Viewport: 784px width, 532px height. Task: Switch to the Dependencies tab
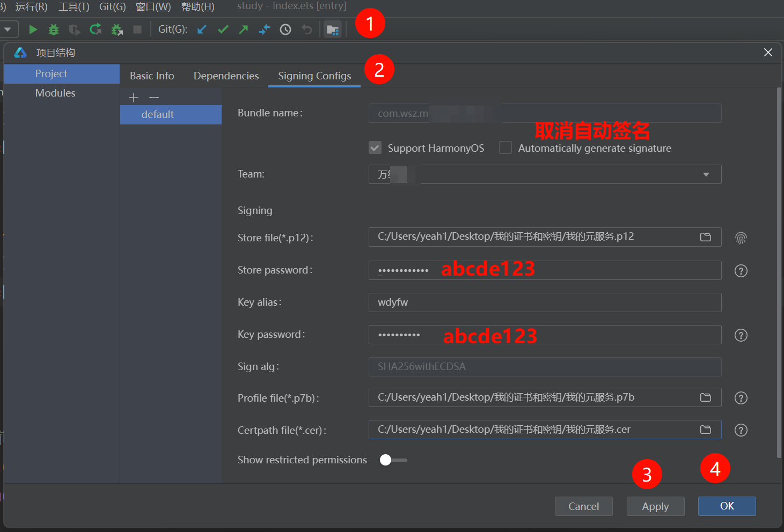(x=226, y=76)
